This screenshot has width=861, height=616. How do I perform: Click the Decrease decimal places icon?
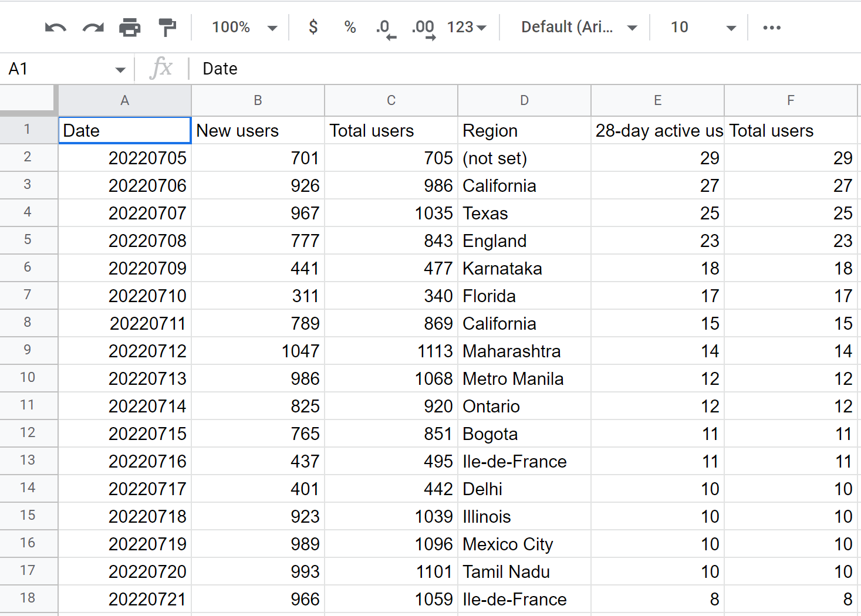(385, 28)
